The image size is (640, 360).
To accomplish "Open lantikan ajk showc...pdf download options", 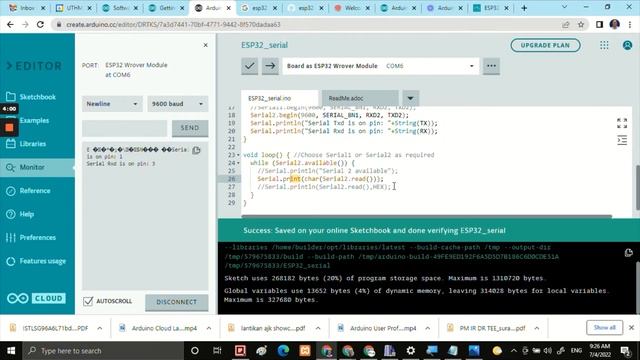I will (318, 328).
